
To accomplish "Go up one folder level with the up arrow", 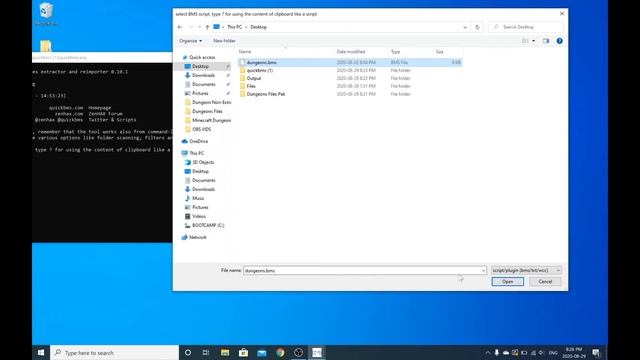I will point(207,27).
